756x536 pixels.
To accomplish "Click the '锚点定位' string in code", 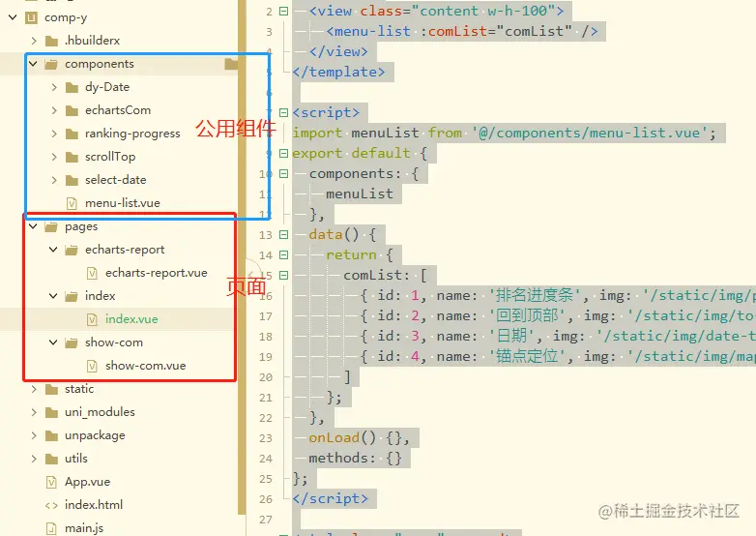I will (x=527, y=356).
